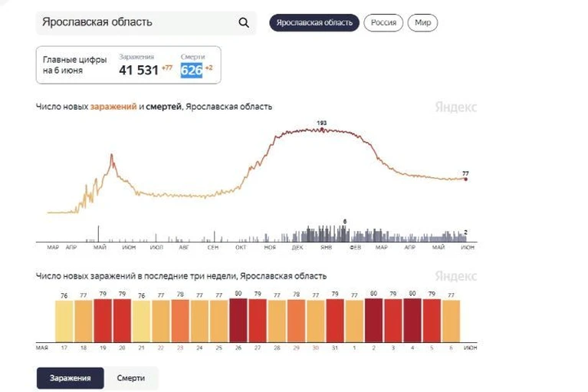588x392 pixels.
Task: Click the dark red bar for June 2
Action: [x=373, y=320]
